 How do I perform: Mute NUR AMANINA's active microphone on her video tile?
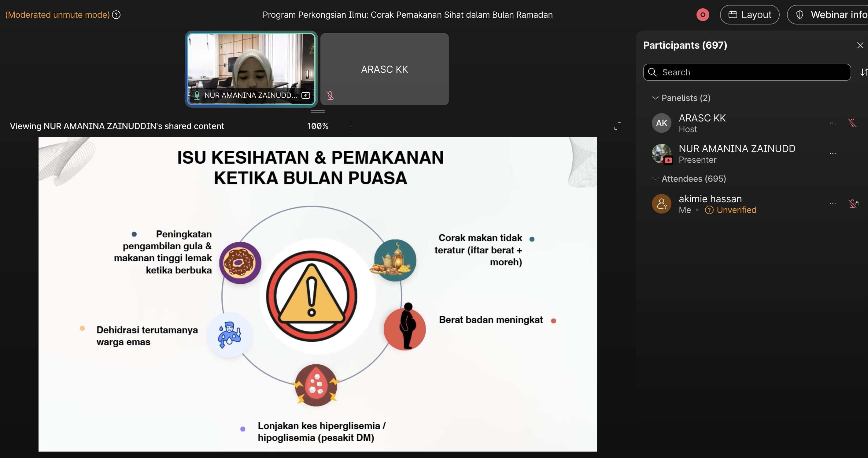[x=197, y=95]
